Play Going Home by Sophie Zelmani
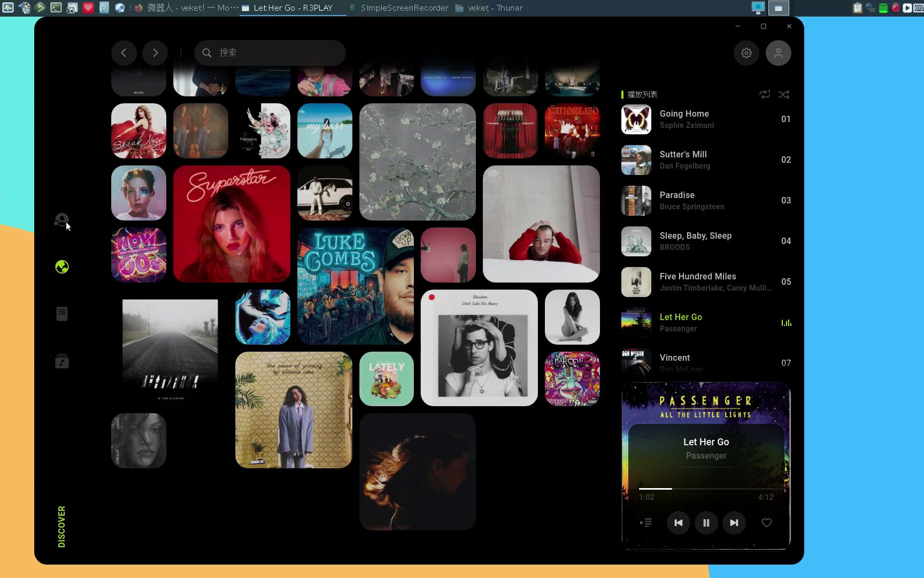The width and height of the screenshot is (924, 578). 706,119
